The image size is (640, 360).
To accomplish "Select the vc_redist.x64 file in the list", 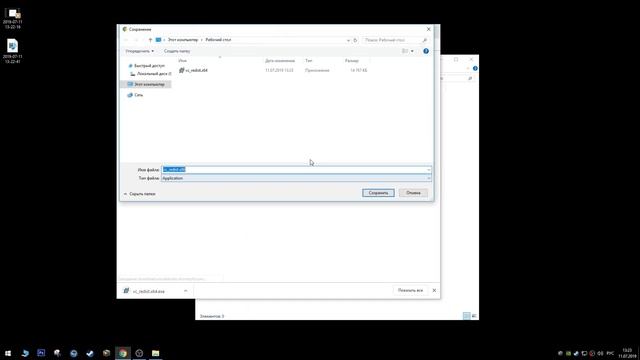I will point(193,70).
